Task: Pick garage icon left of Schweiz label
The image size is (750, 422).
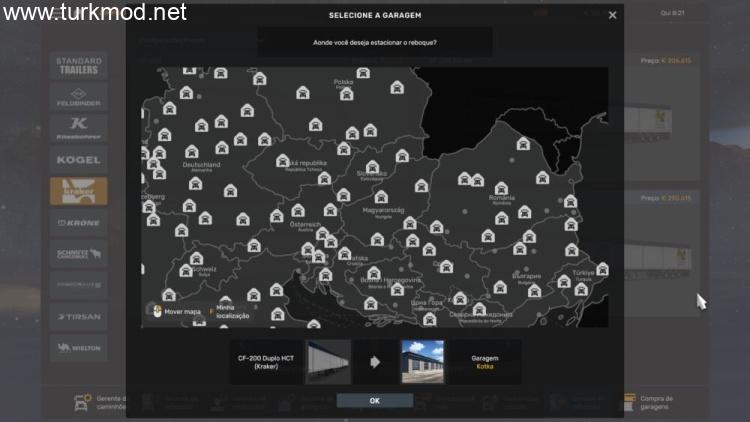Action: [186, 270]
